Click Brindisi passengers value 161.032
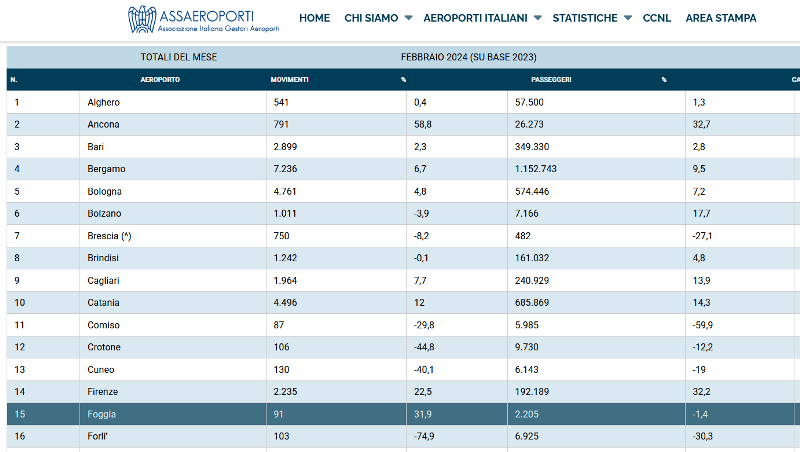 [532, 258]
